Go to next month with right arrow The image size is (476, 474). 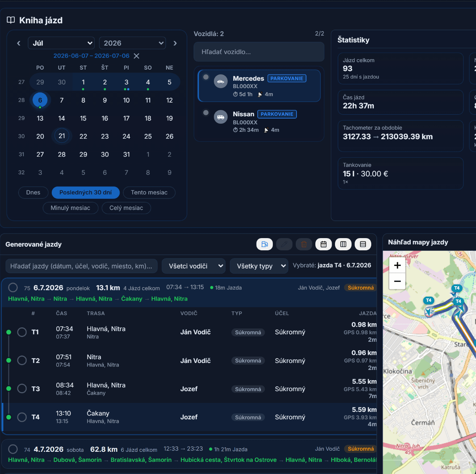(175, 43)
